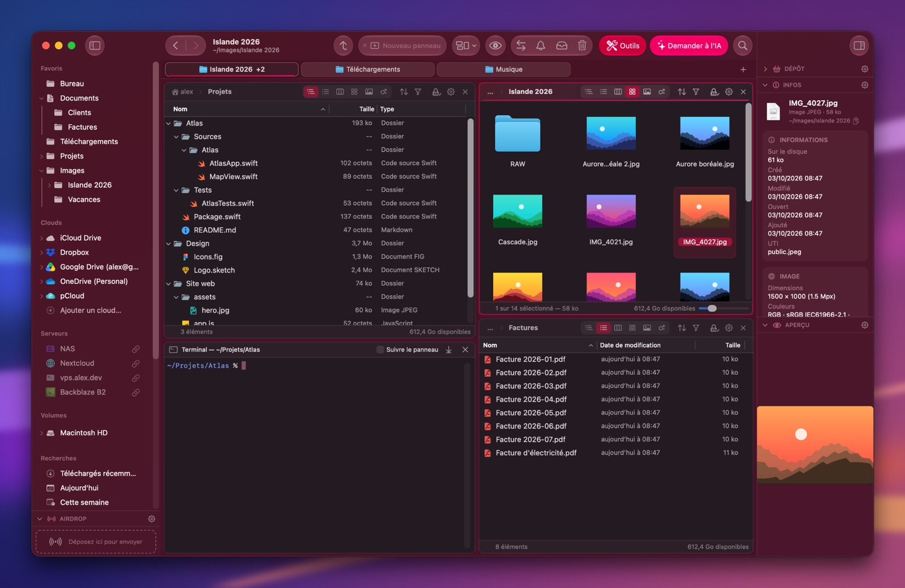Click the filter icon in Projets pane

(418, 92)
